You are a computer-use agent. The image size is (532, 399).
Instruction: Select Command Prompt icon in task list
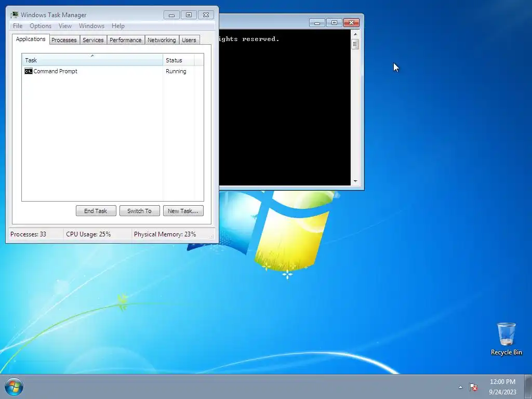pos(29,71)
